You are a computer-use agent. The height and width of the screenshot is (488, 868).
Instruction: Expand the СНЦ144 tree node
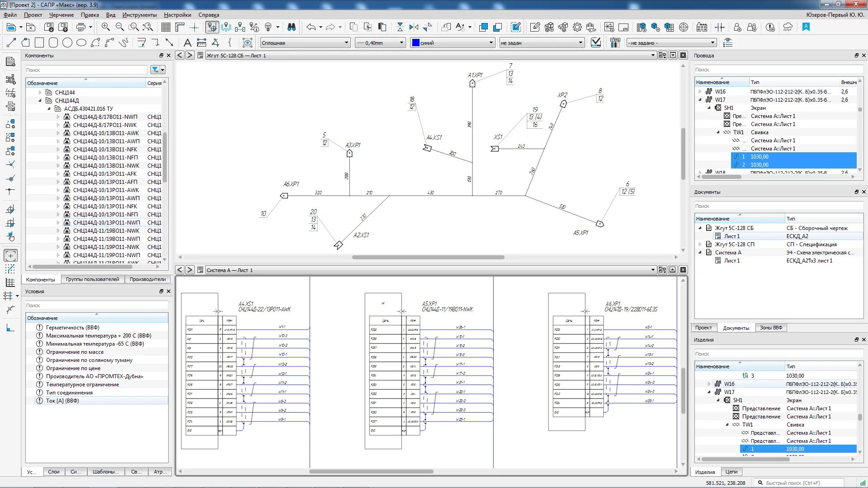[x=40, y=92]
